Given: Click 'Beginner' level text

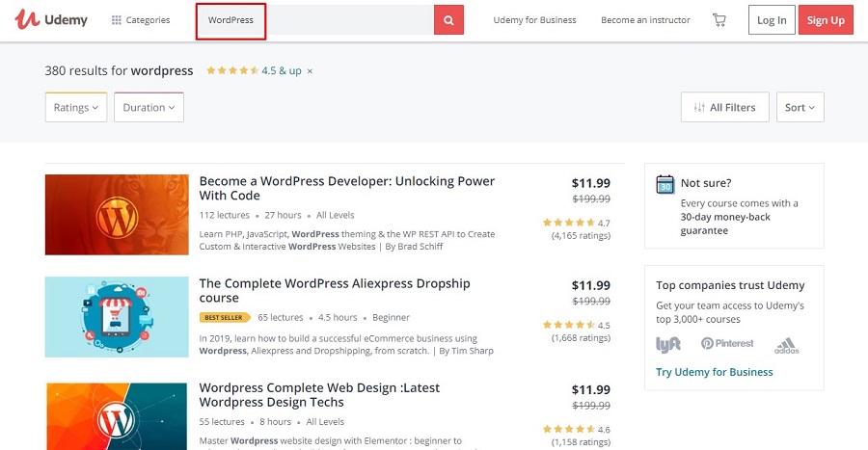Looking at the screenshot, I should point(391,317).
